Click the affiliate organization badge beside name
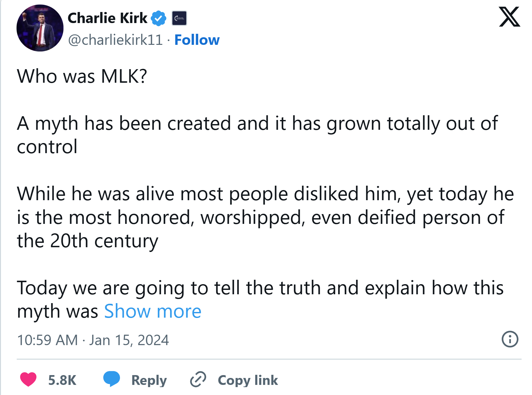Image resolution: width=532 pixels, height=395 pixels. (179, 18)
